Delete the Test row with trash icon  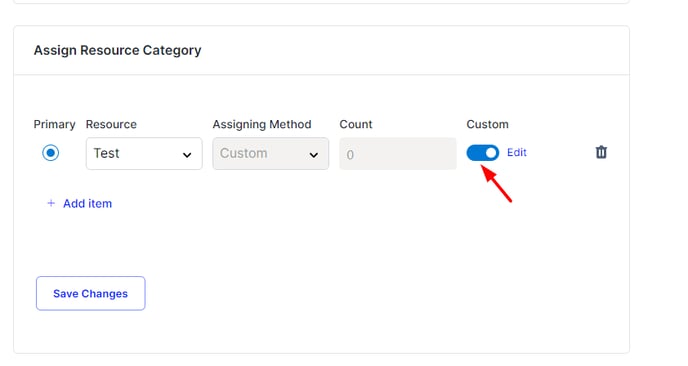[x=601, y=152]
